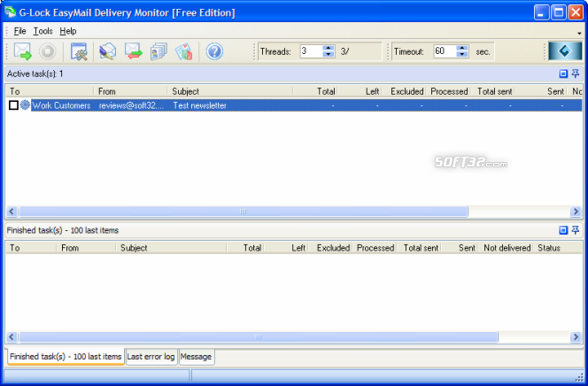This screenshot has width=588, height=386.
Task: Open the Tools menu
Action: click(43, 31)
